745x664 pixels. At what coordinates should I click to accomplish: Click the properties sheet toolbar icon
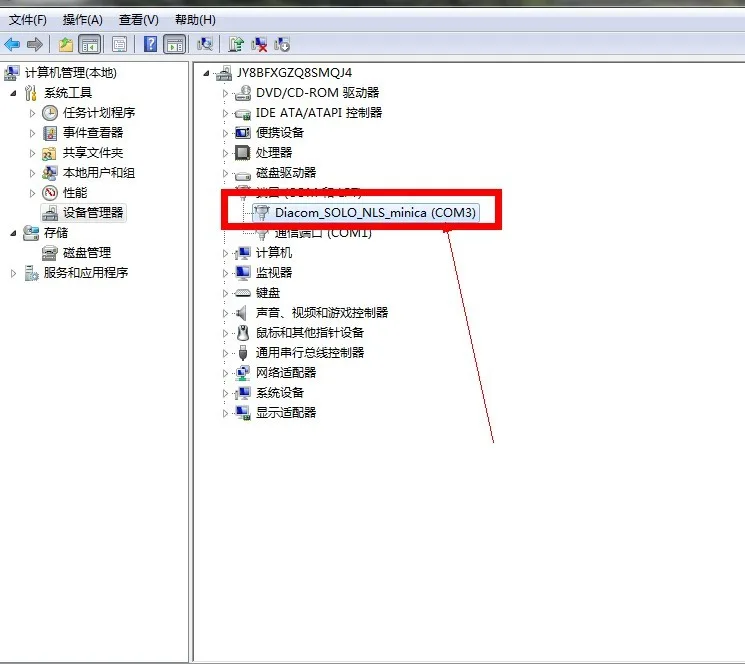tap(119, 45)
